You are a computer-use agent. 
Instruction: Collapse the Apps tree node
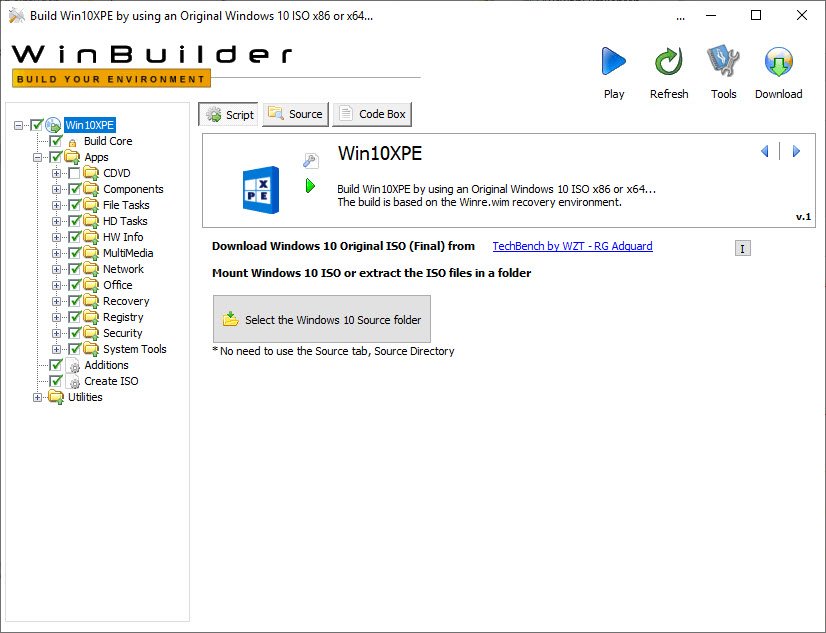[37, 157]
